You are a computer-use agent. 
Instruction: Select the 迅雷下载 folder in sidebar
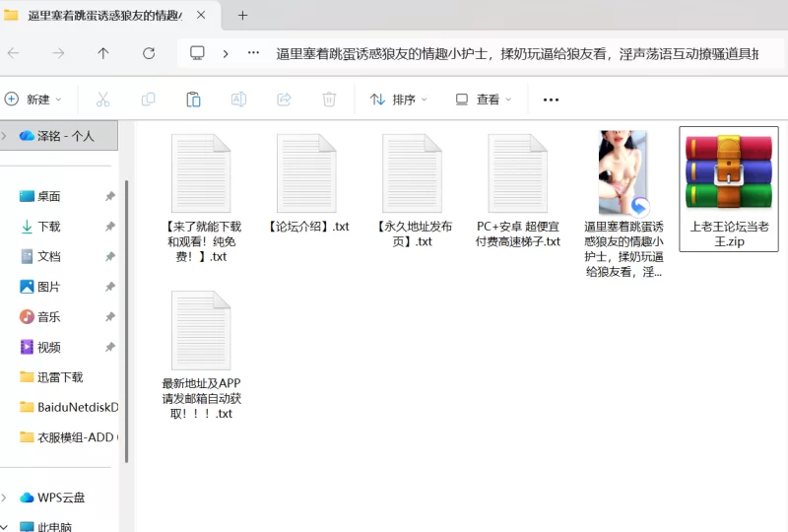59,377
